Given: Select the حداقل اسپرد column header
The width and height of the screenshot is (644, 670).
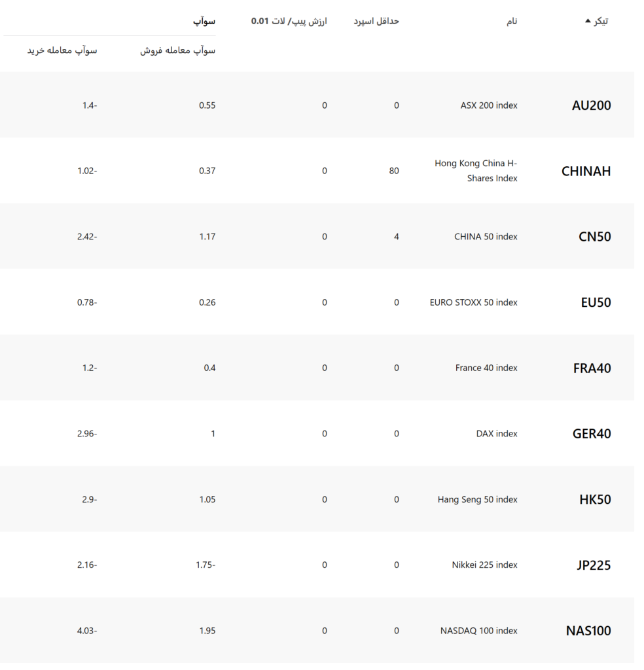Looking at the screenshot, I should pyautogui.click(x=376, y=21).
